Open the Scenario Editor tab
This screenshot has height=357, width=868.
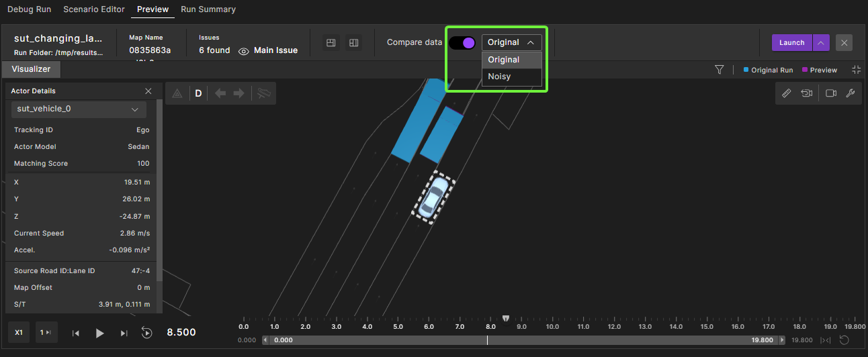[x=94, y=9]
